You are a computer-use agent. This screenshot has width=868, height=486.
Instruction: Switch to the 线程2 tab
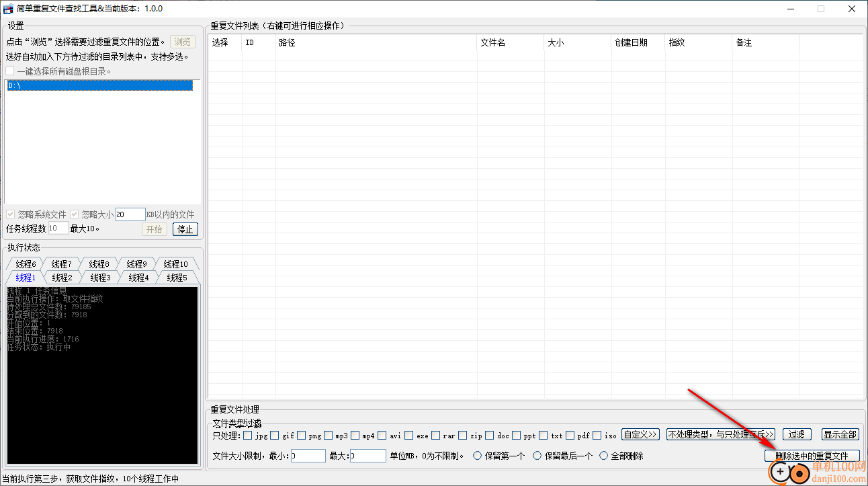(62, 278)
